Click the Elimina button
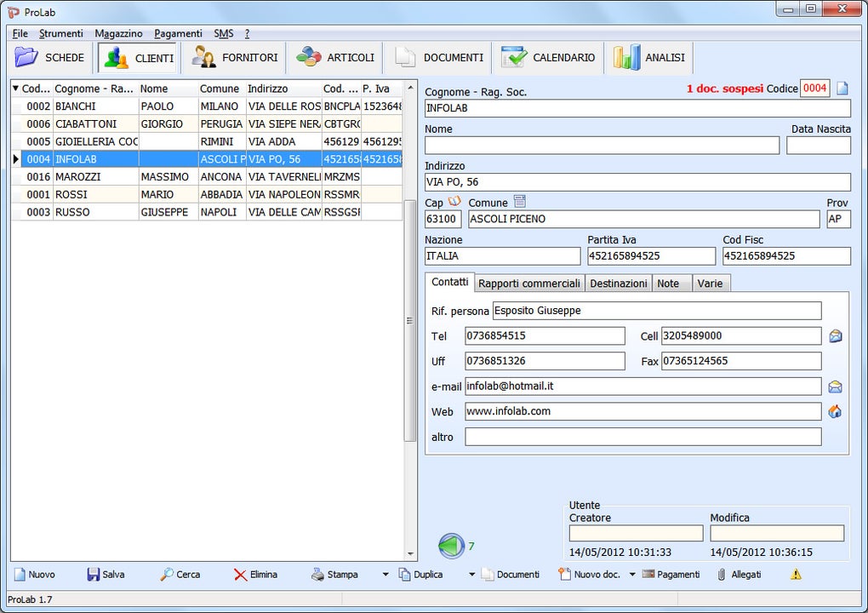 (x=255, y=575)
